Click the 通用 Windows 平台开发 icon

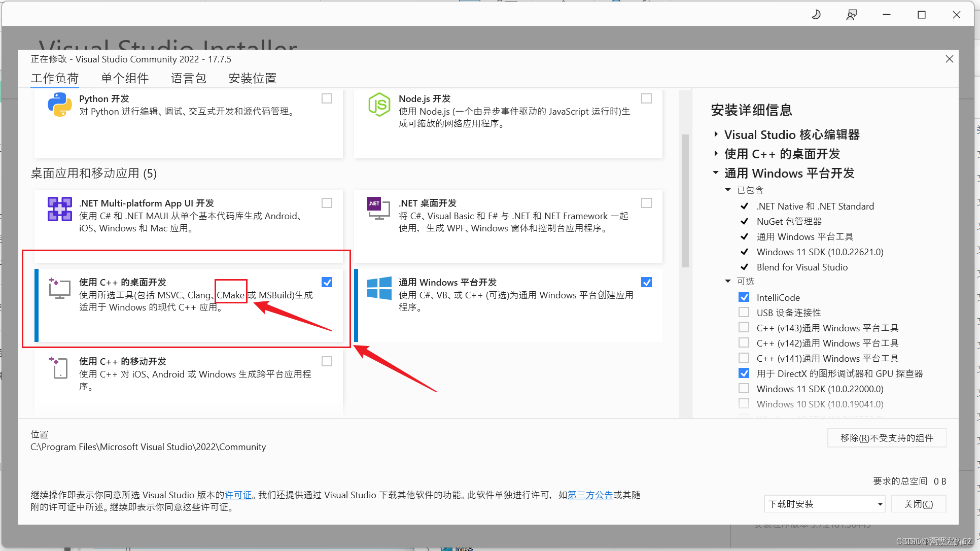pyautogui.click(x=379, y=288)
